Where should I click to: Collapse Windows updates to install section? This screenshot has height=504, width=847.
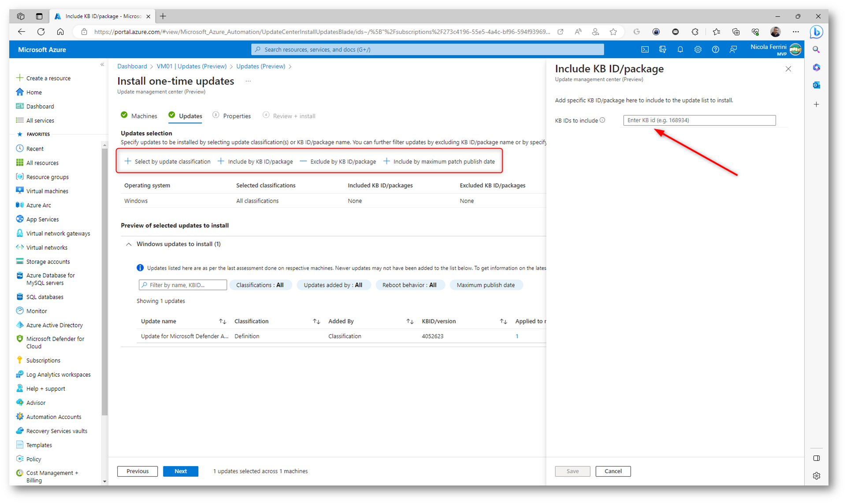click(x=129, y=244)
